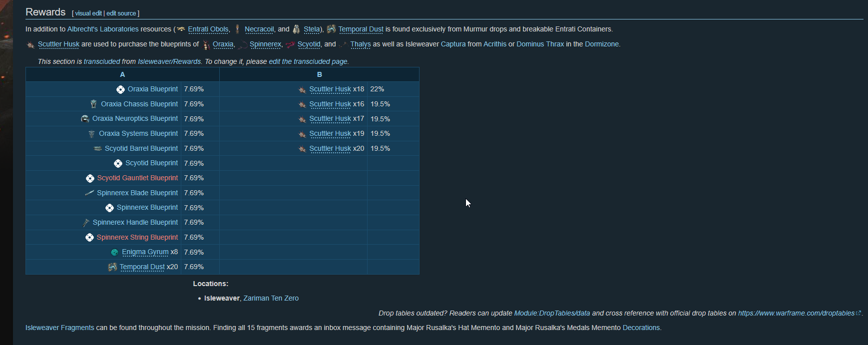Open the red Spinnerex String Blueprint link
The width and height of the screenshot is (868, 345).
[137, 237]
